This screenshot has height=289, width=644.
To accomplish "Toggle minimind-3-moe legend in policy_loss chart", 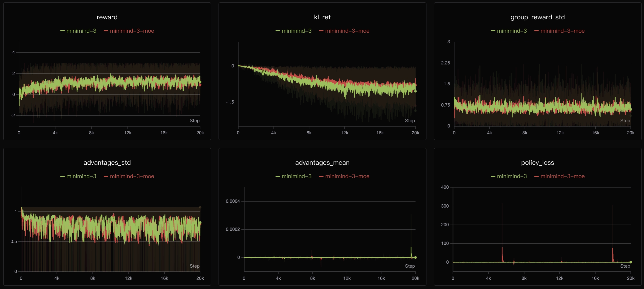I will click(562, 176).
